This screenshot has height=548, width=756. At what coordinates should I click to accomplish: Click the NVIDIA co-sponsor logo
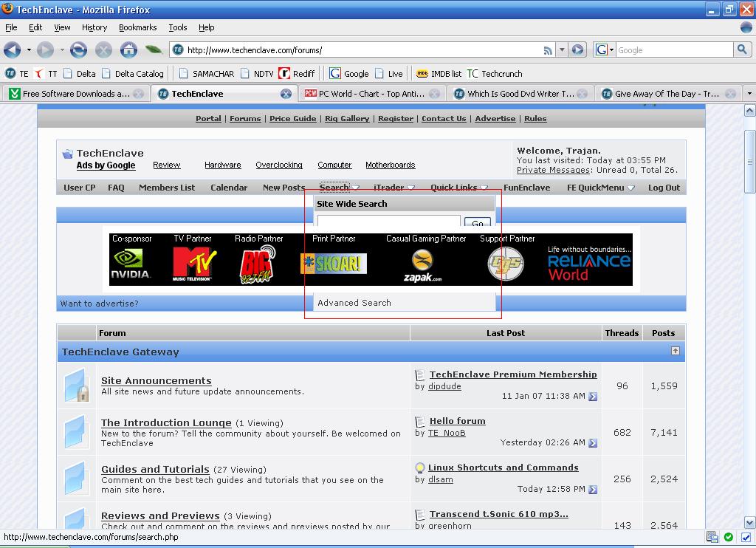pos(131,264)
